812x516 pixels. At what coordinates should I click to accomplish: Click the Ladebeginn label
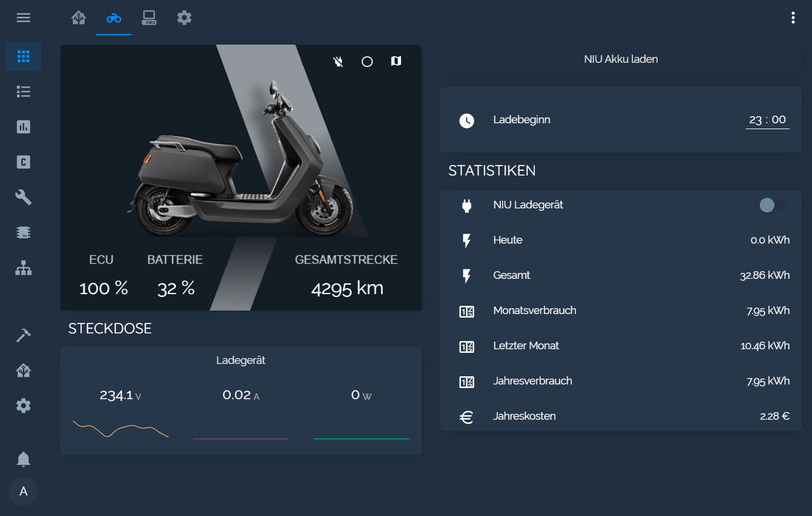(521, 120)
